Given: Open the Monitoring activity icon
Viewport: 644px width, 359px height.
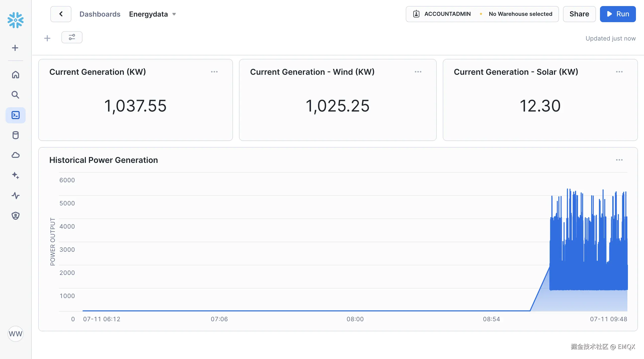Looking at the screenshot, I should [x=16, y=196].
